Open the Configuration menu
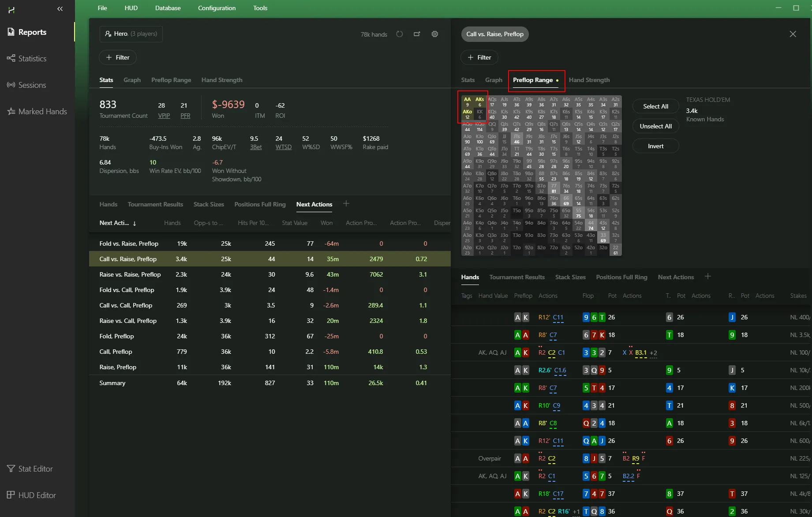Viewport: 812px width, 517px height. tap(217, 8)
